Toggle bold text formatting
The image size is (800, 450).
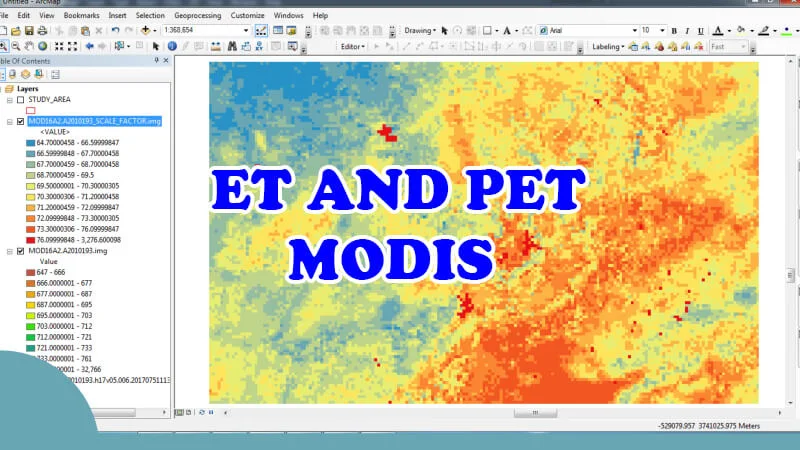coord(674,31)
